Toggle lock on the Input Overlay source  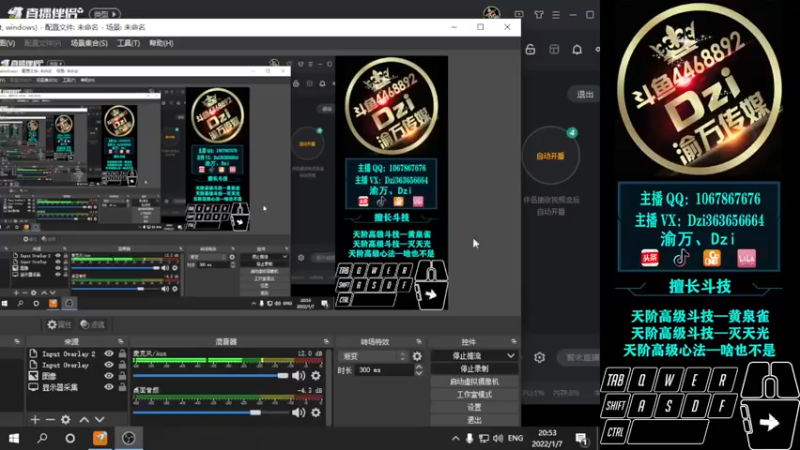pos(122,365)
